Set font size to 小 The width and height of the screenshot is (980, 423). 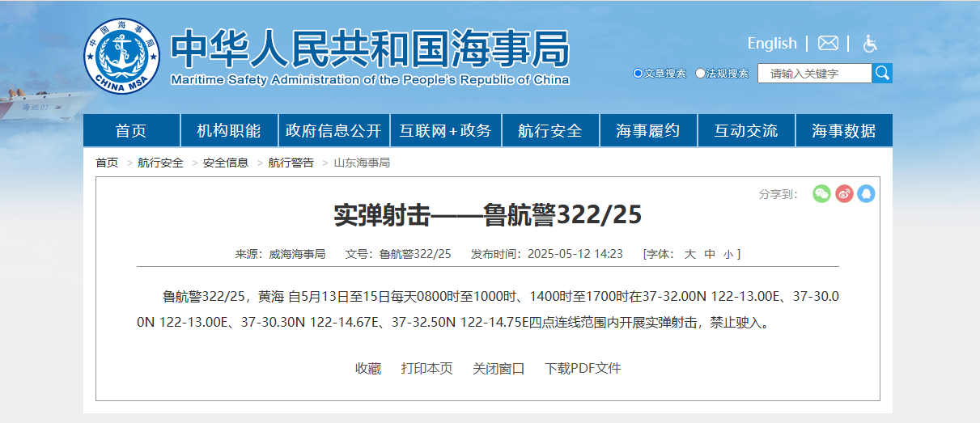(x=728, y=254)
